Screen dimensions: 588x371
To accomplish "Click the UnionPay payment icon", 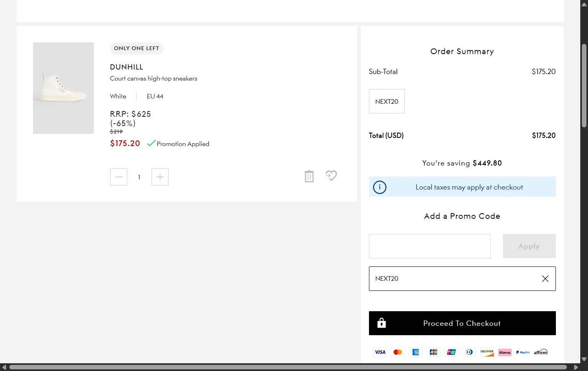I will tap(451, 352).
